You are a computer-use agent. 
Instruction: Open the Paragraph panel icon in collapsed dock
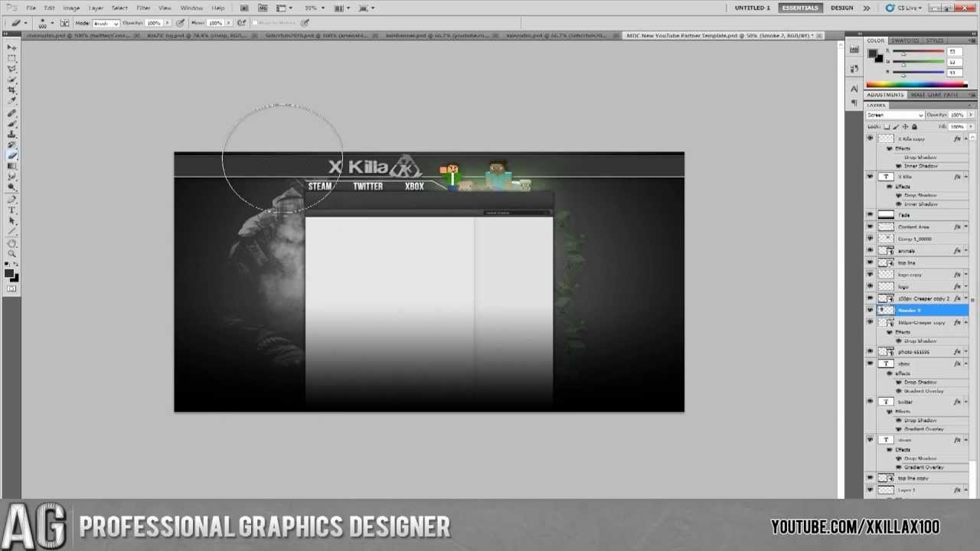[854, 103]
